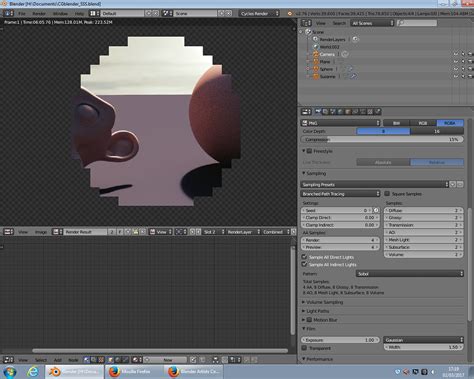Open the Help menu
The width and height of the screenshot is (474, 379).
(x=79, y=14)
